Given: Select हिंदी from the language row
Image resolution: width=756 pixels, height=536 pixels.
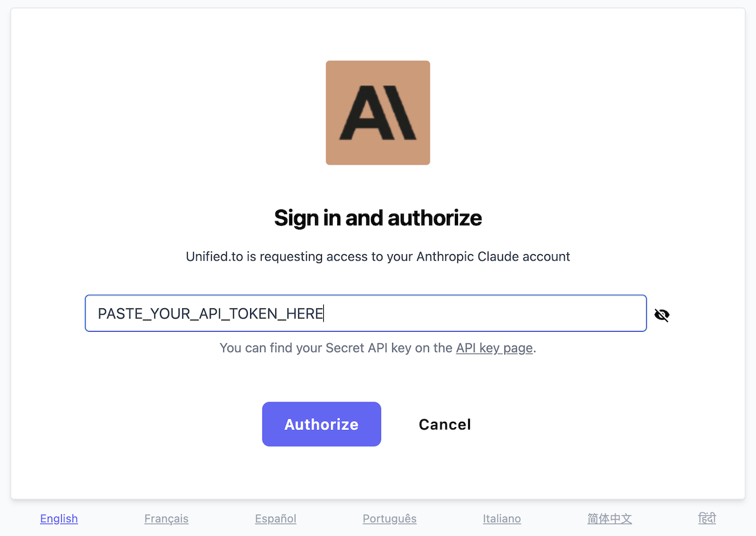Looking at the screenshot, I should tap(707, 518).
